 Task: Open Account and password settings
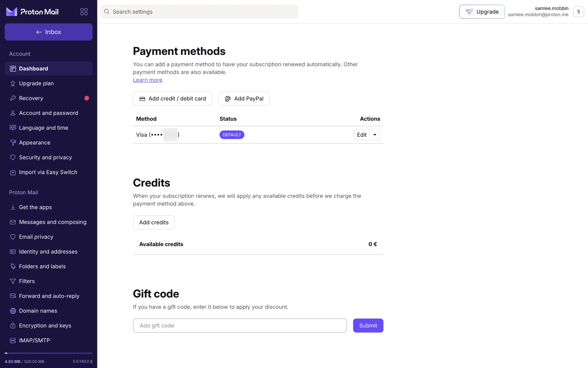click(x=48, y=113)
